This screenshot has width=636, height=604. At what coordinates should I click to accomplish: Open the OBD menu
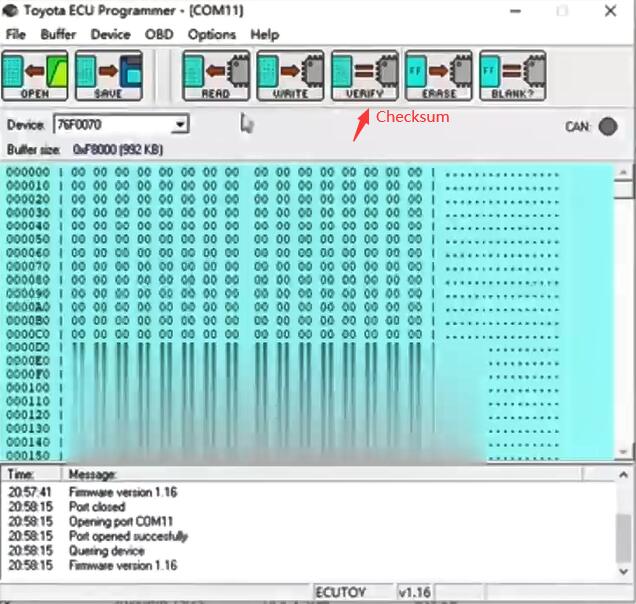click(x=159, y=34)
